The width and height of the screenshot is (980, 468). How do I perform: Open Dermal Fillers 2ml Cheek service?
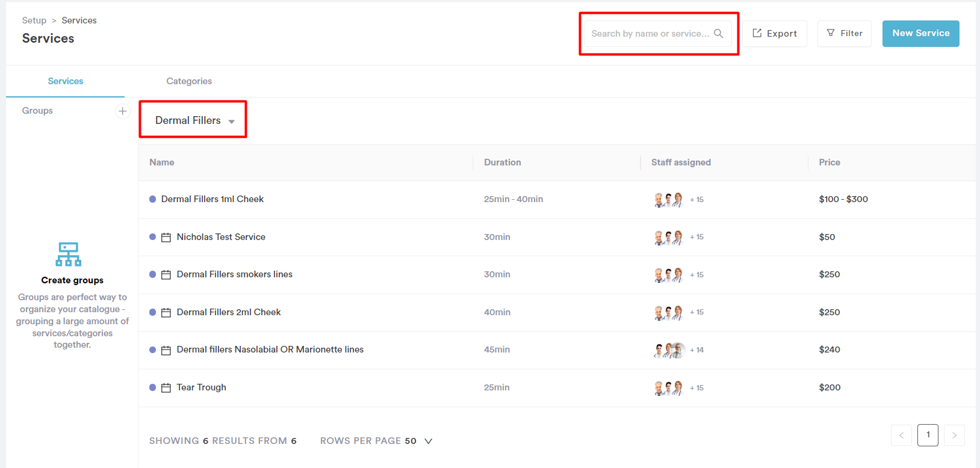(x=229, y=312)
